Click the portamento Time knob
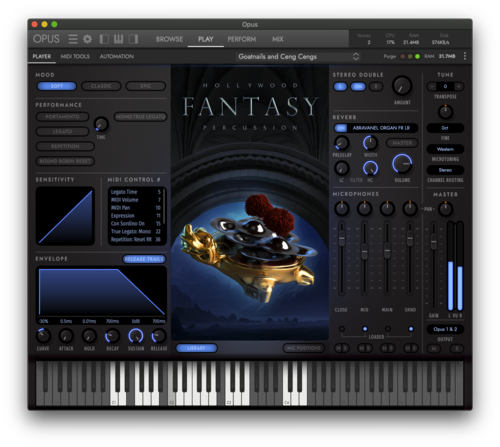 coord(101,124)
